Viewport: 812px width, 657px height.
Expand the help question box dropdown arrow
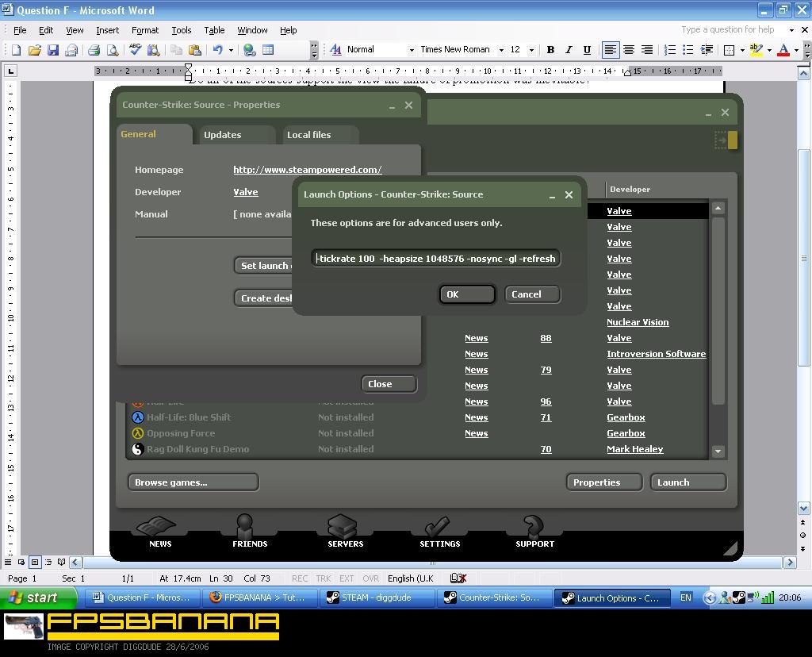791,30
